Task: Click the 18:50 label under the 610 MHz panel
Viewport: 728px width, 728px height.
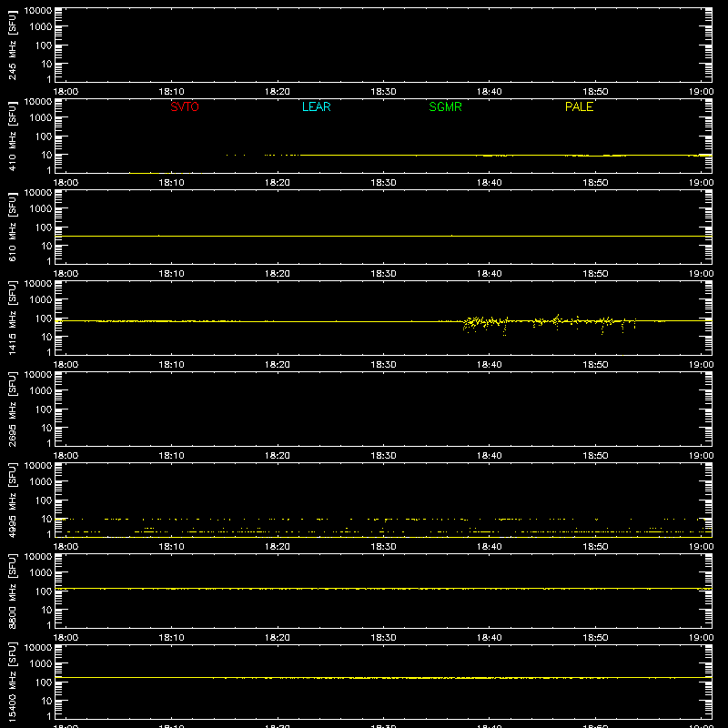Action: [x=595, y=274]
